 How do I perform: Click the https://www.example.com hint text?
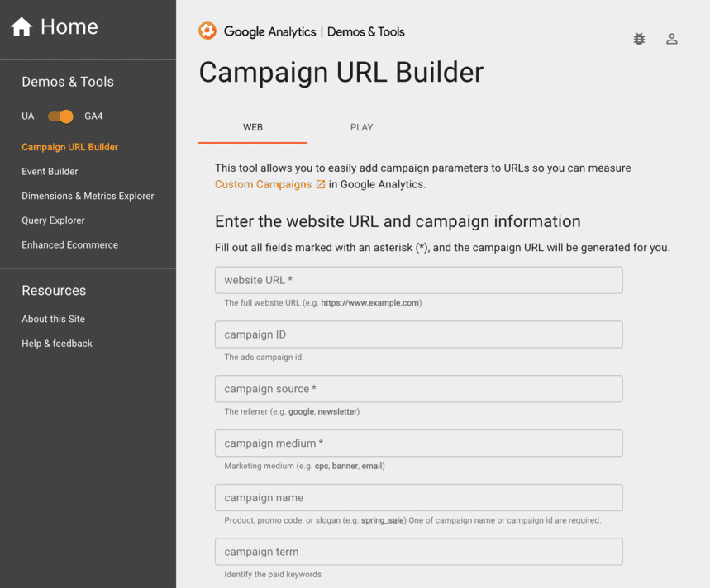click(x=370, y=302)
